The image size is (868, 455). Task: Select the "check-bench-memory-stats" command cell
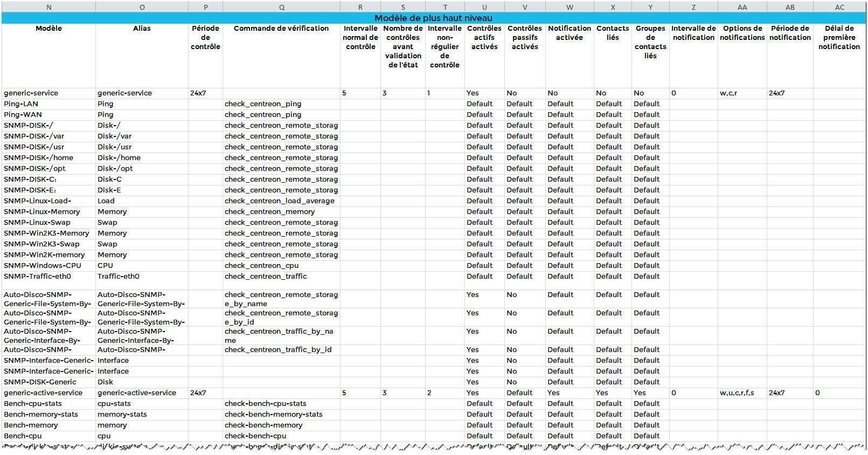274,415
